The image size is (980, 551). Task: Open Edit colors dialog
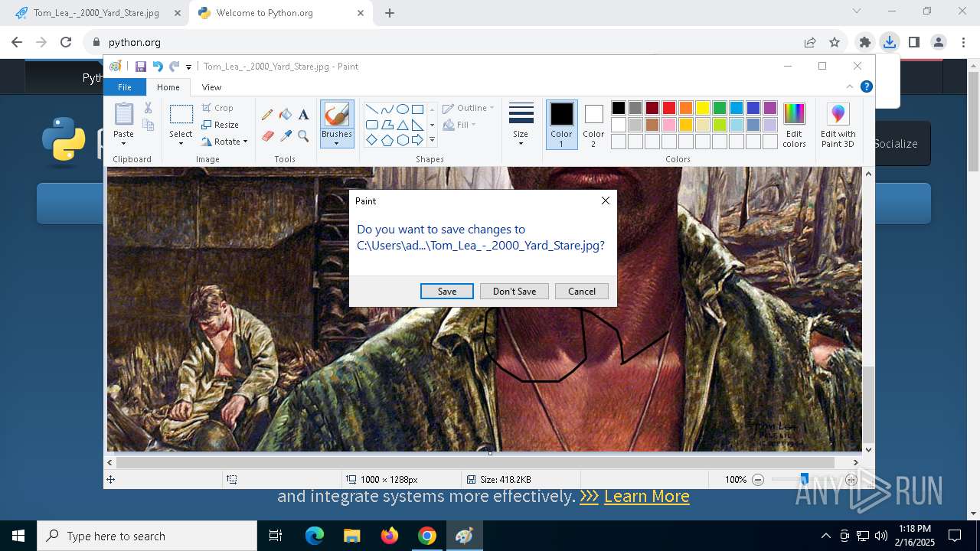tap(794, 125)
